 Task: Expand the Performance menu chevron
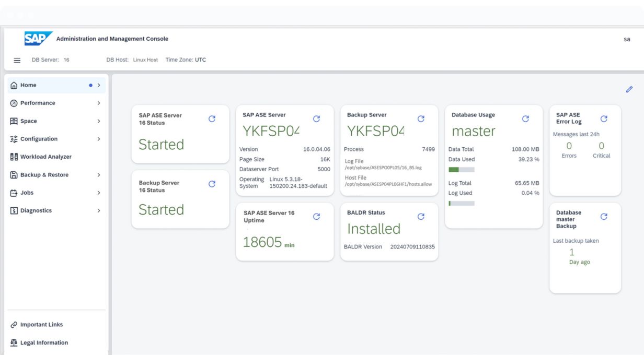(99, 103)
